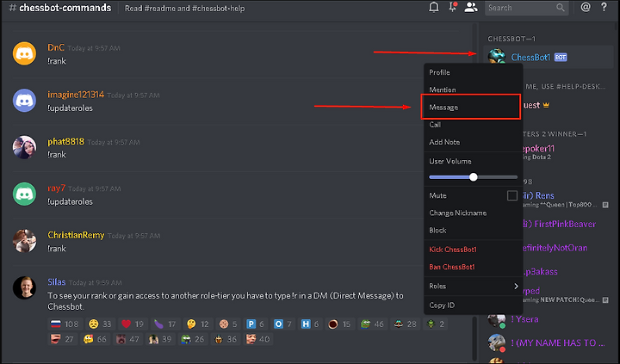This screenshot has height=364, width=620.
Task: Add reaction showing count 47
Action: tap(128, 339)
